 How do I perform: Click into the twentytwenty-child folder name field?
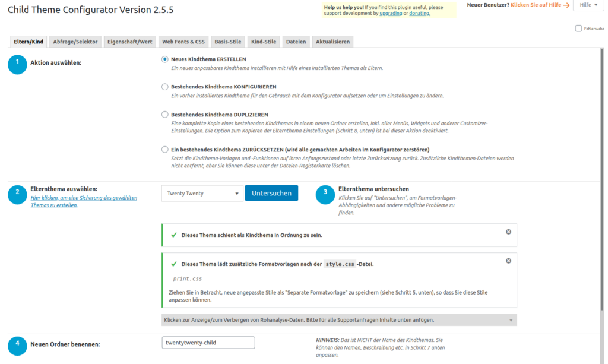point(208,343)
